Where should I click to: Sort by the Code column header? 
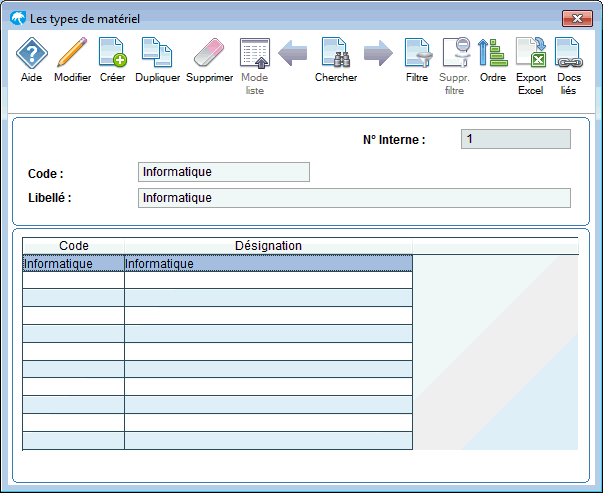click(x=73, y=246)
